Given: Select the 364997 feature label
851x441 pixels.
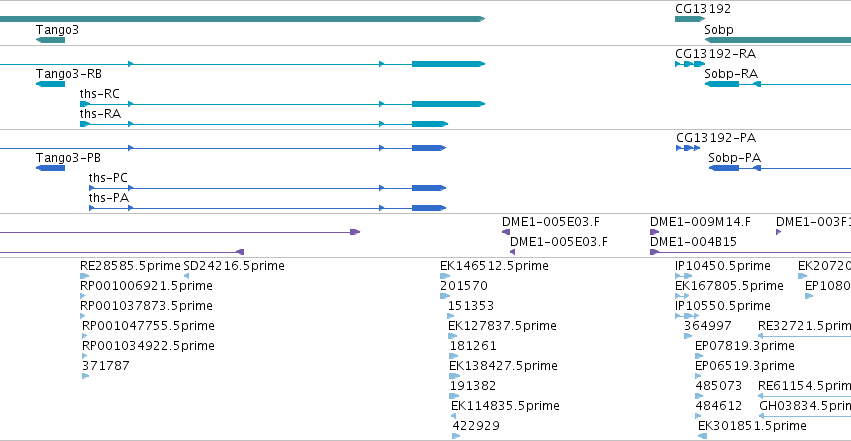Looking at the screenshot, I should (x=708, y=326).
